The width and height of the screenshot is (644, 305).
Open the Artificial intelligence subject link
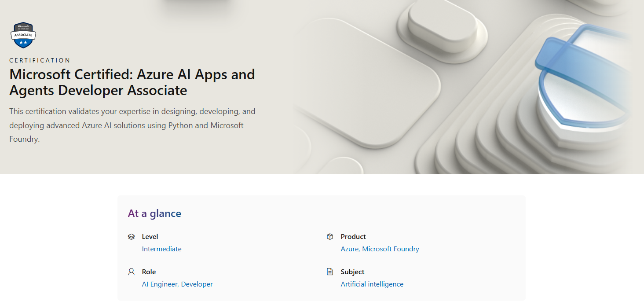coord(372,284)
